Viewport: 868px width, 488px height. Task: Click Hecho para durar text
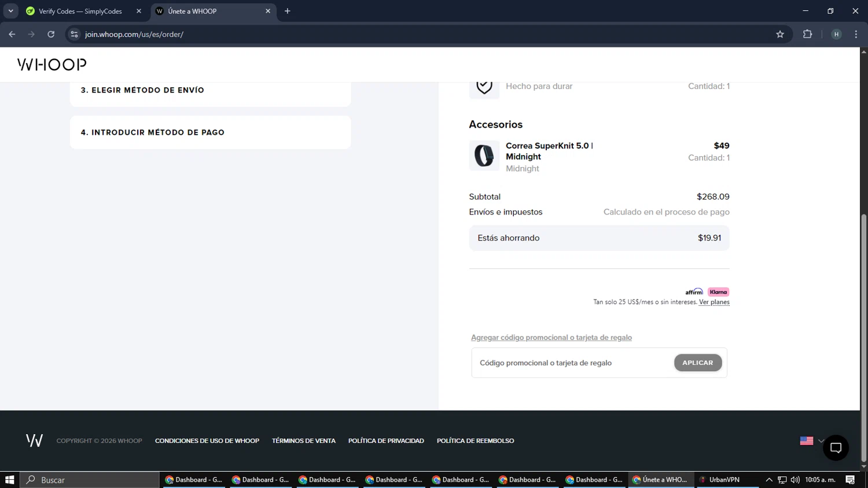(x=539, y=86)
